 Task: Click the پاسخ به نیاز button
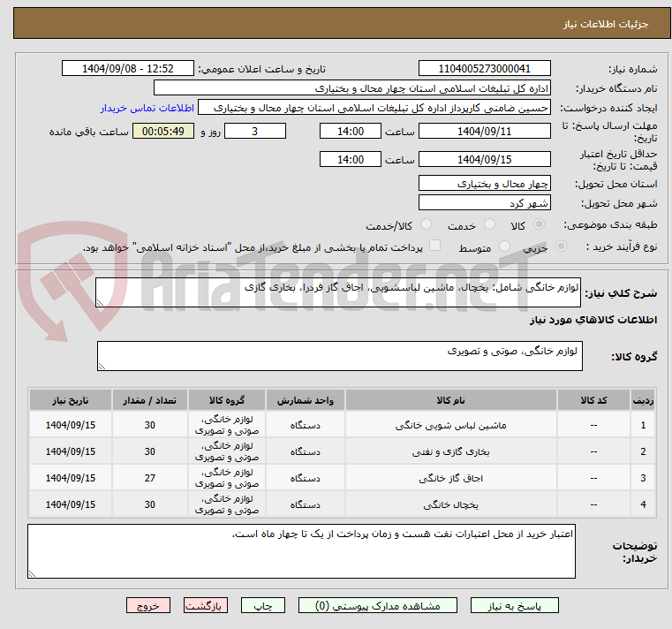[x=514, y=605]
